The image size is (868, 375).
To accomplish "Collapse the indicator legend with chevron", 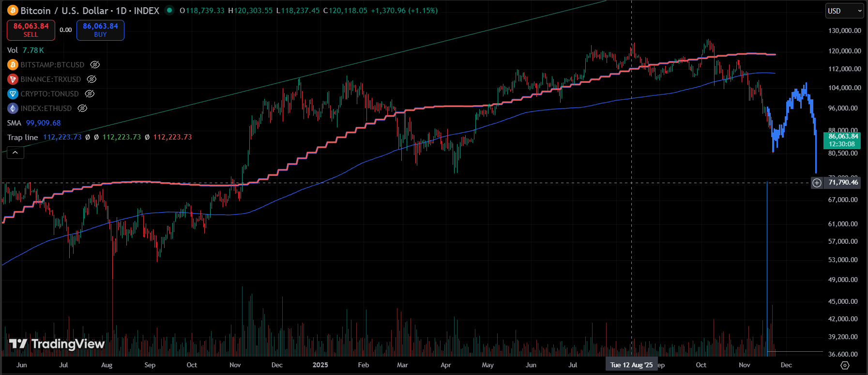I will [x=15, y=153].
